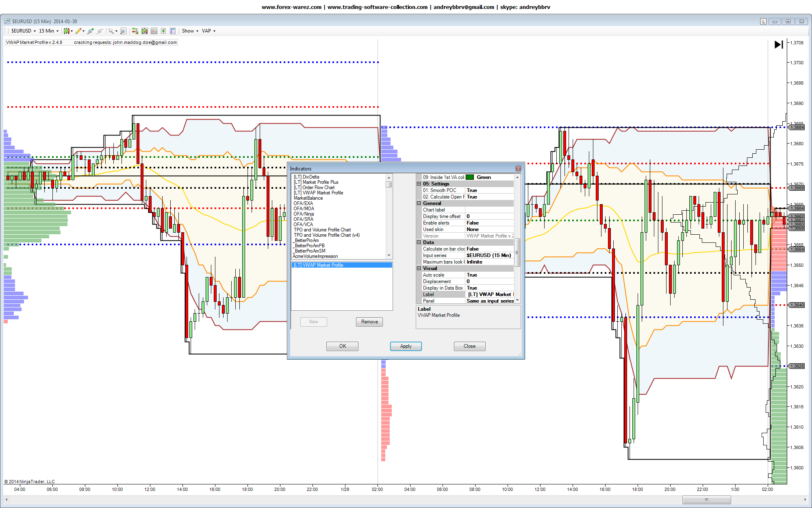Collapse the Data property group

(419, 242)
